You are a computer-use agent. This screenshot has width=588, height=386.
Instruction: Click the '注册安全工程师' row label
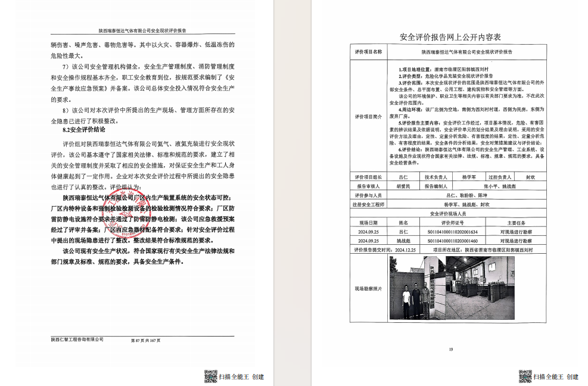click(368, 204)
